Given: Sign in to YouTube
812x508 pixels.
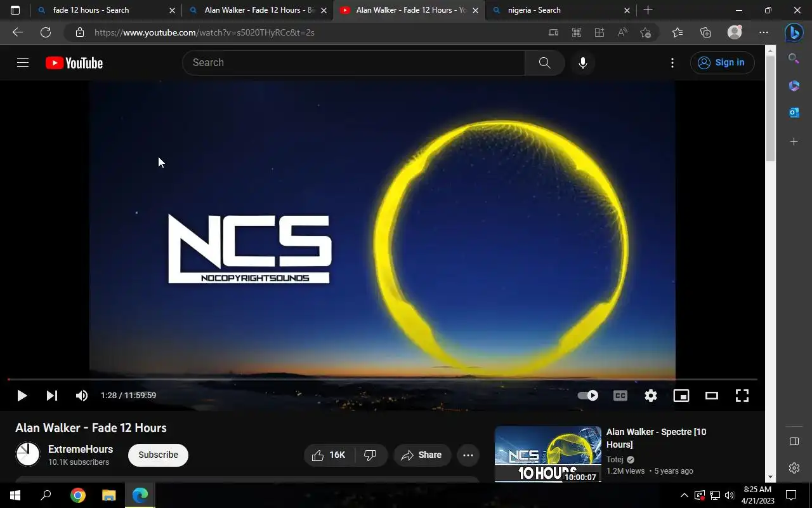Looking at the screenshot, I should point(722,62).
